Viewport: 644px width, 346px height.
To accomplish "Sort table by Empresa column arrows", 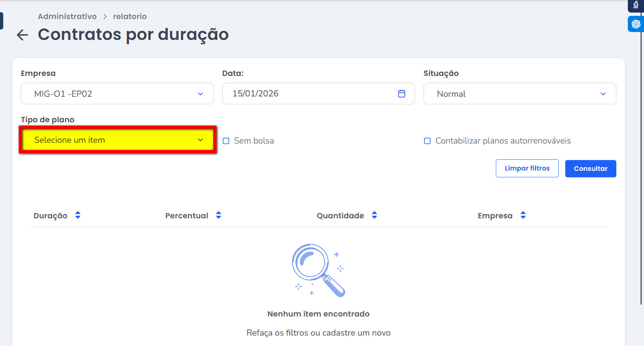I will pyautogui.click(x=523, y=215).
